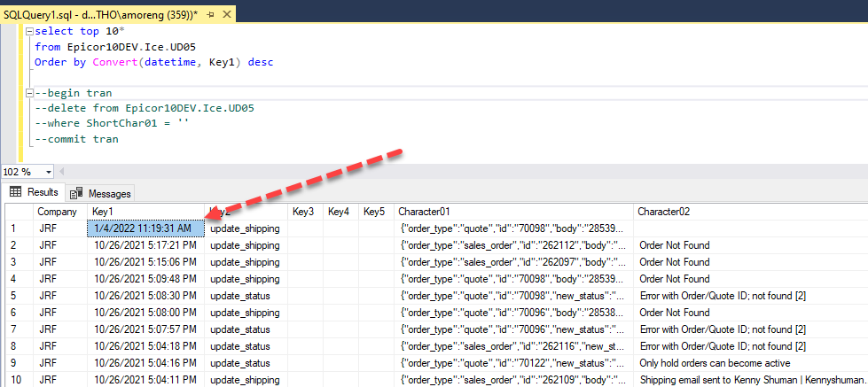Image resolution: width=868 pixels, height=387 pixels.
Task: Select cell 10/26/2021 5:04:11 PM
Action: click(x=145, y=380)
